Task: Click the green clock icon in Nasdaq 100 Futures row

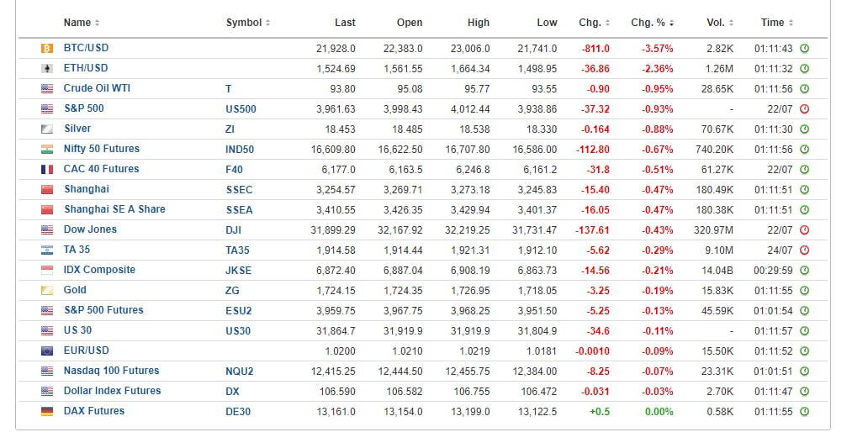Action: [x=804, y=372]
